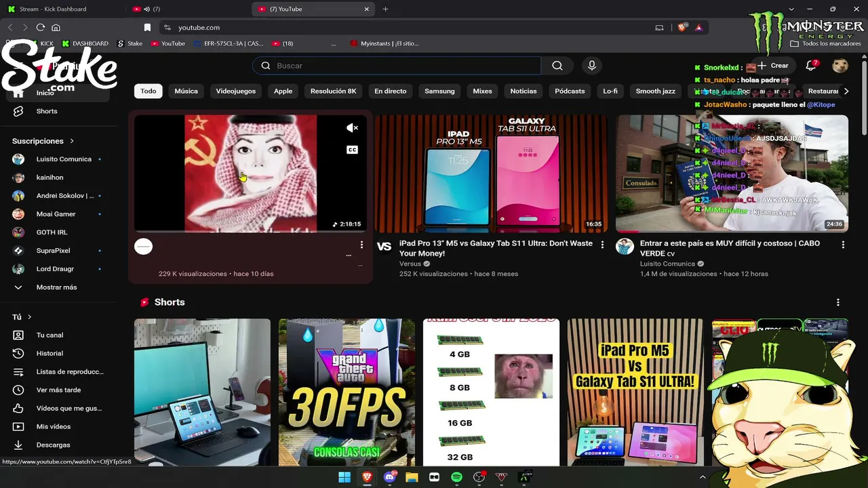Open OBS Studio from taskbar
The height and width of the screenshot is (488, 868).
pos(479,477)
